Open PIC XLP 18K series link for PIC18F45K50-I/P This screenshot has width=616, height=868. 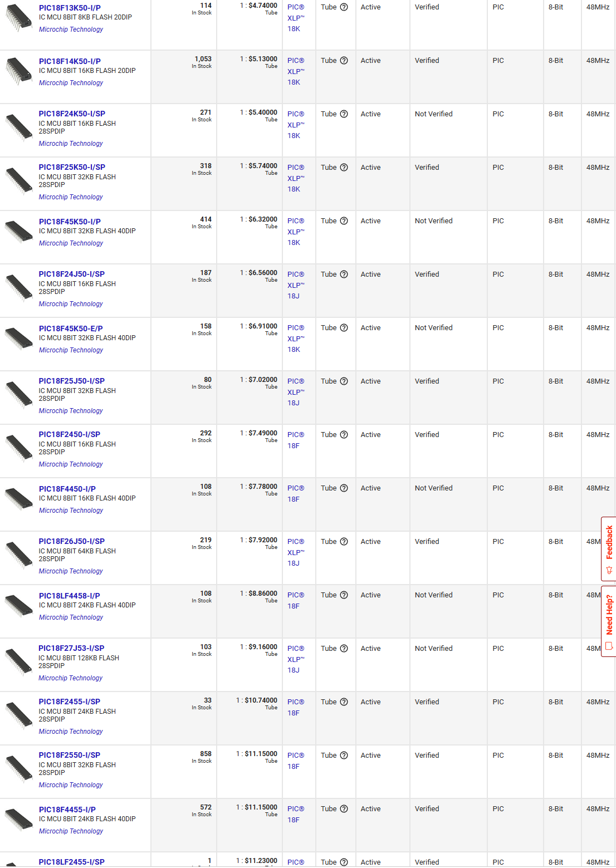(x=295, y=232)
